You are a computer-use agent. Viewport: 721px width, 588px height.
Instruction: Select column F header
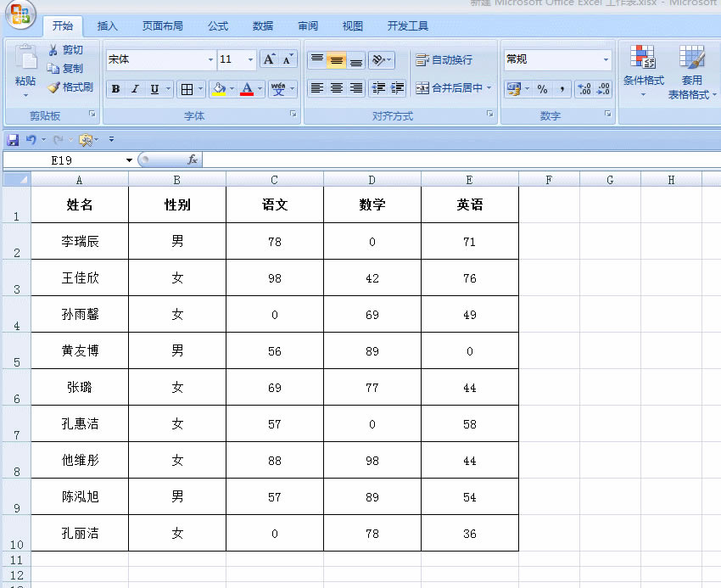pos(549,180)
